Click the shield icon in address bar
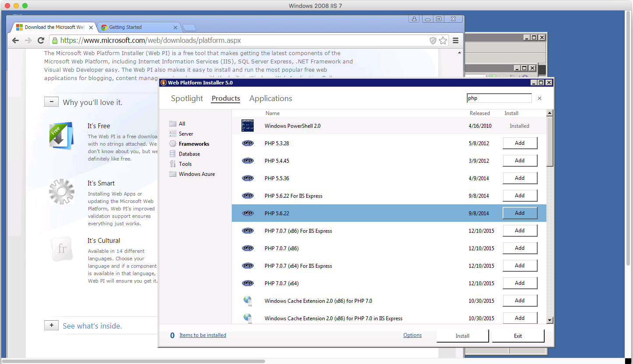Viewport: 633px width, 364px height. pyautogui.click(x=433, y=41)
